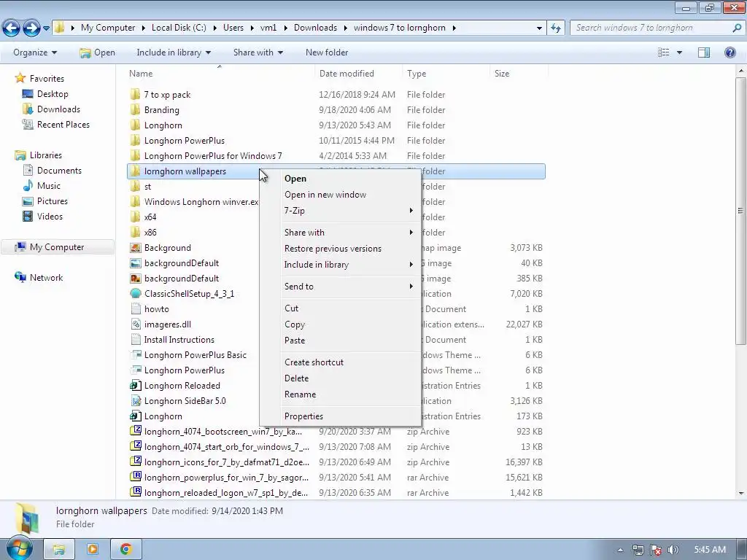The height and width of the screenshot is (560, 747).
Task: Click the change view icon
Action: click(664, 52)
